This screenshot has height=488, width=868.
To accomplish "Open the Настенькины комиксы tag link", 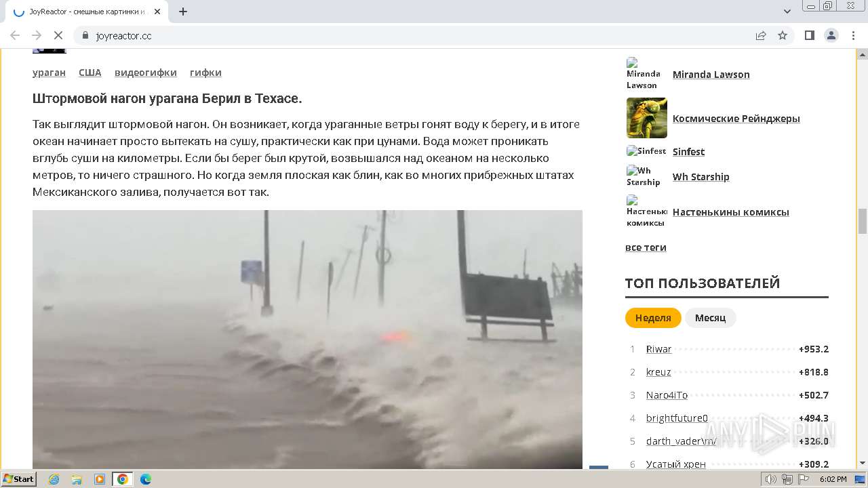I will (730, 212).
